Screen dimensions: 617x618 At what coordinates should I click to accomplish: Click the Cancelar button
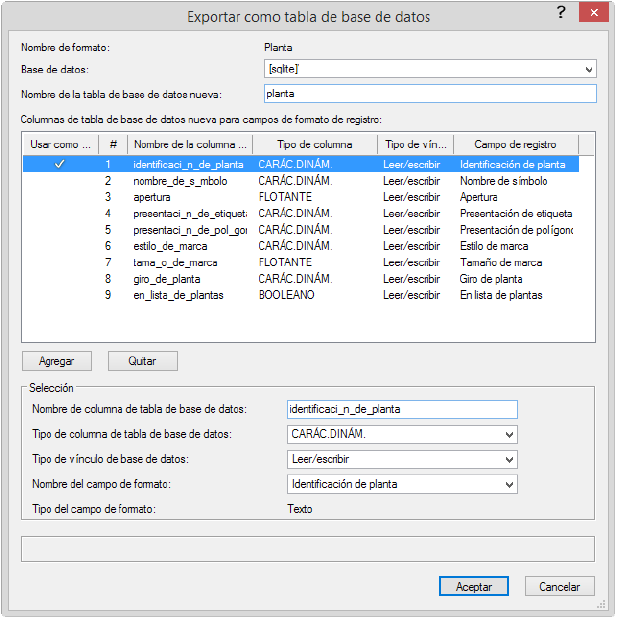click(559, 586)
